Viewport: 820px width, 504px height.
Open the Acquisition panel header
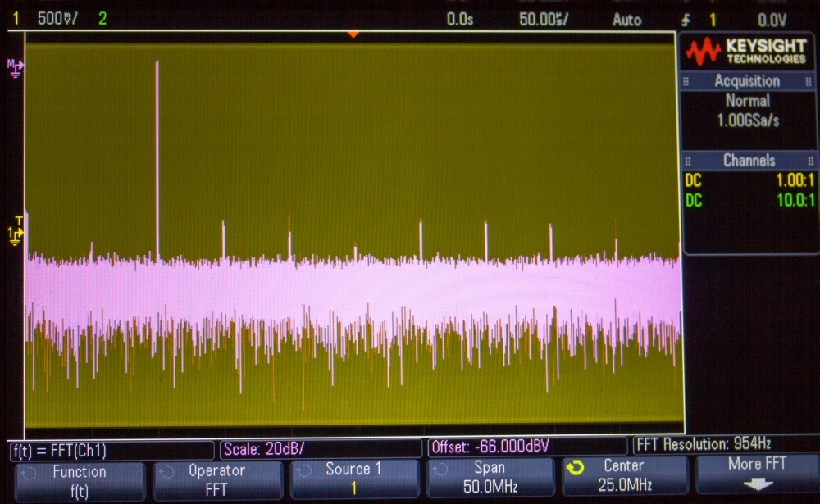[747, 81]
